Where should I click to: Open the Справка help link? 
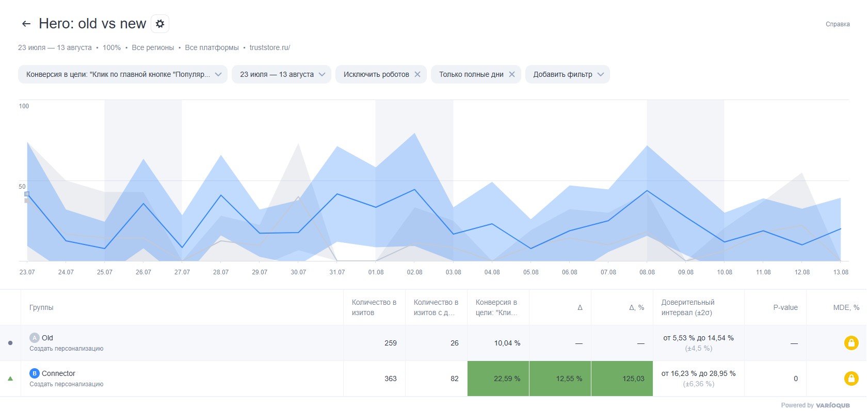(x=838, y=24)
